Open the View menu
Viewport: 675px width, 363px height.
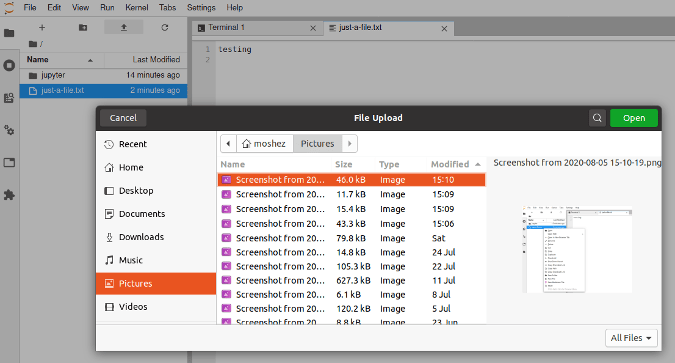[81, 7]
